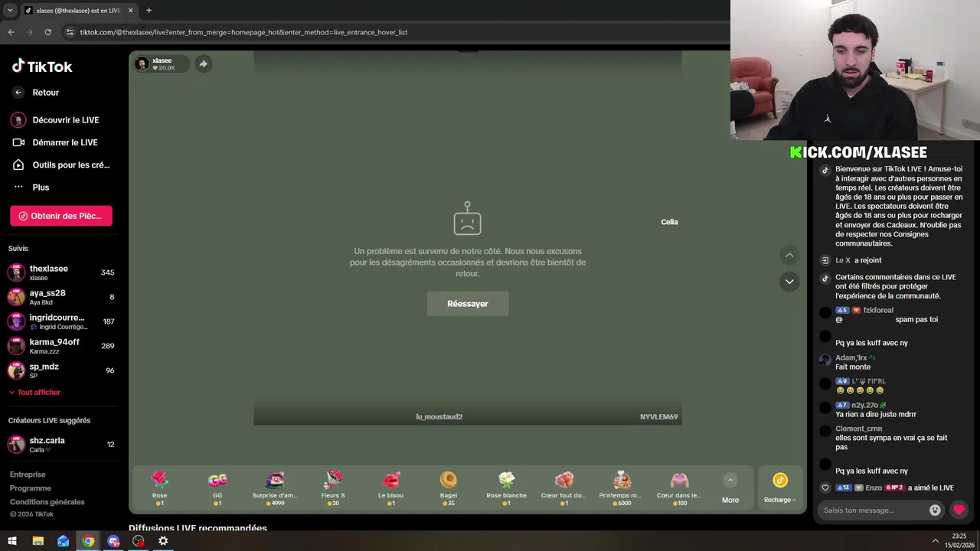Click xlasee streamer avatar
Screen dimensions: 980x551
tap(142, 64)
